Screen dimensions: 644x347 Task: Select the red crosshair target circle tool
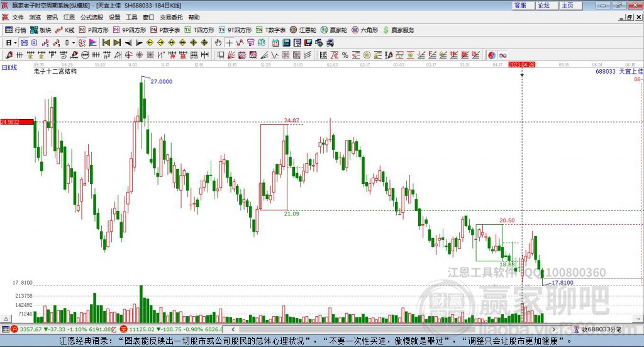coord(128,55)
